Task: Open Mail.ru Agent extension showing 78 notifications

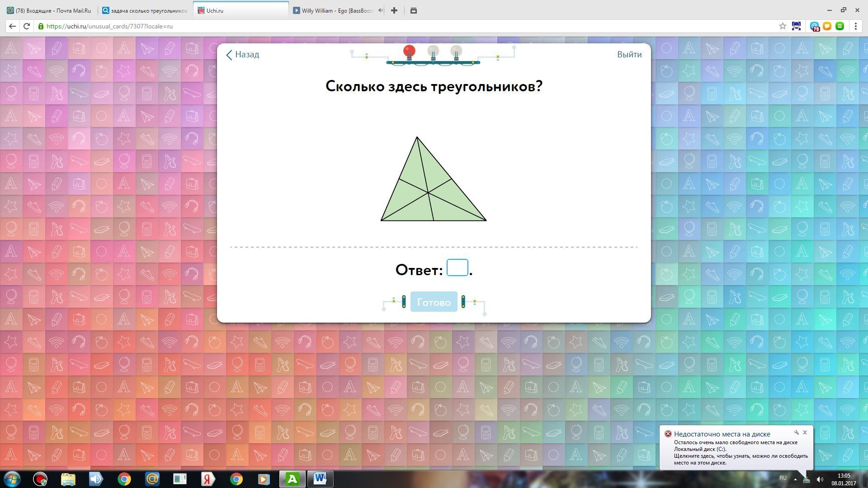Action: (x=815, y=26)
